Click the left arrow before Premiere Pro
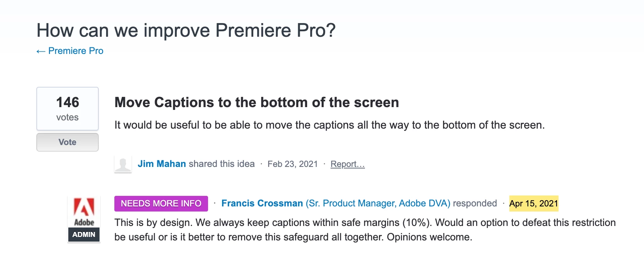 [41, 51]
